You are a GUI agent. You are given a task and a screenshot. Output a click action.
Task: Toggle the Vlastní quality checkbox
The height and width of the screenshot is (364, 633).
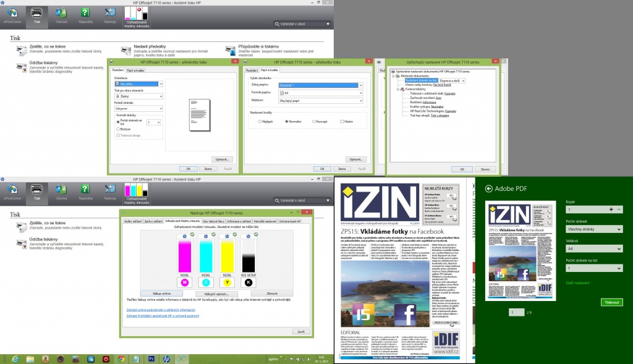pyautogui.click(x=341, y=122)
